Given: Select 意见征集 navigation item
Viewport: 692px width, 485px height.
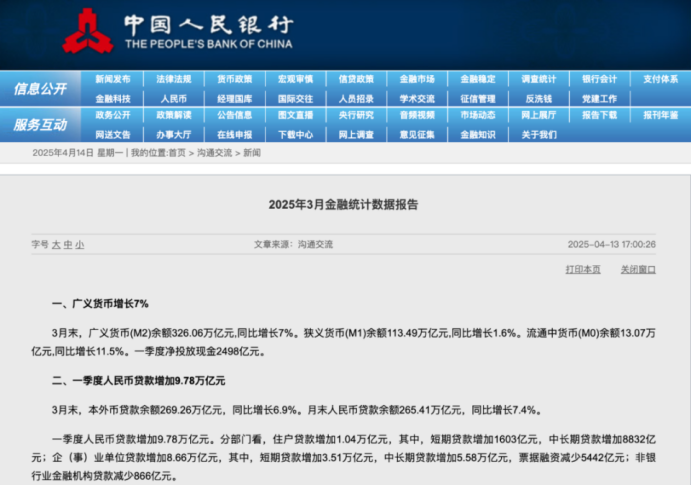Looking at the screenshot, I should pos(417,135).
